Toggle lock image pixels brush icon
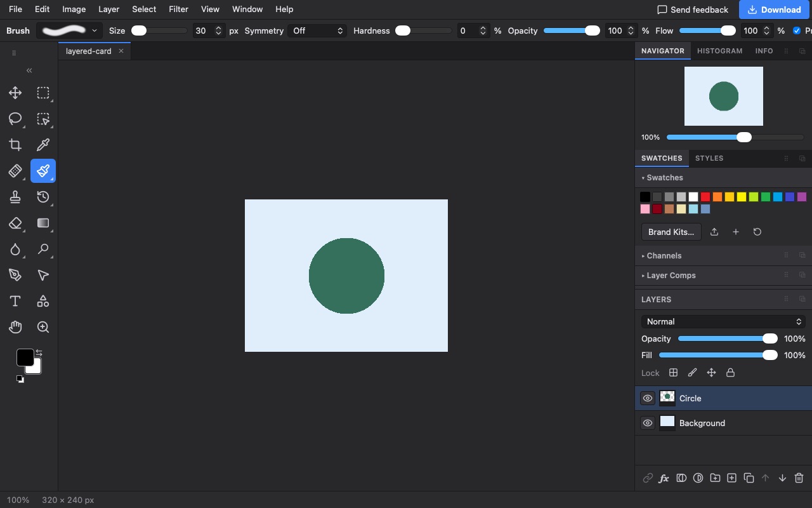Image resolution: width=812 pixels, height=508 pixels. pyautogui.click(x=693, y=373)
